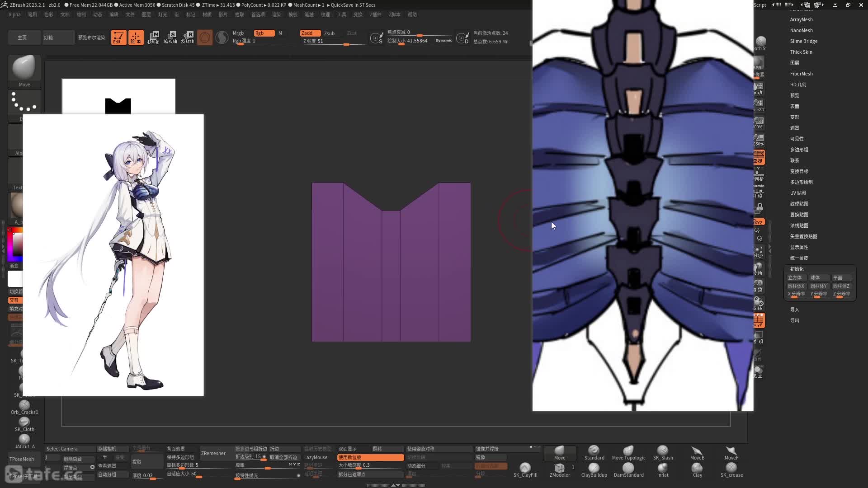
Task: Select the Scale gizmo (S) tool
Action: [170, 38]
